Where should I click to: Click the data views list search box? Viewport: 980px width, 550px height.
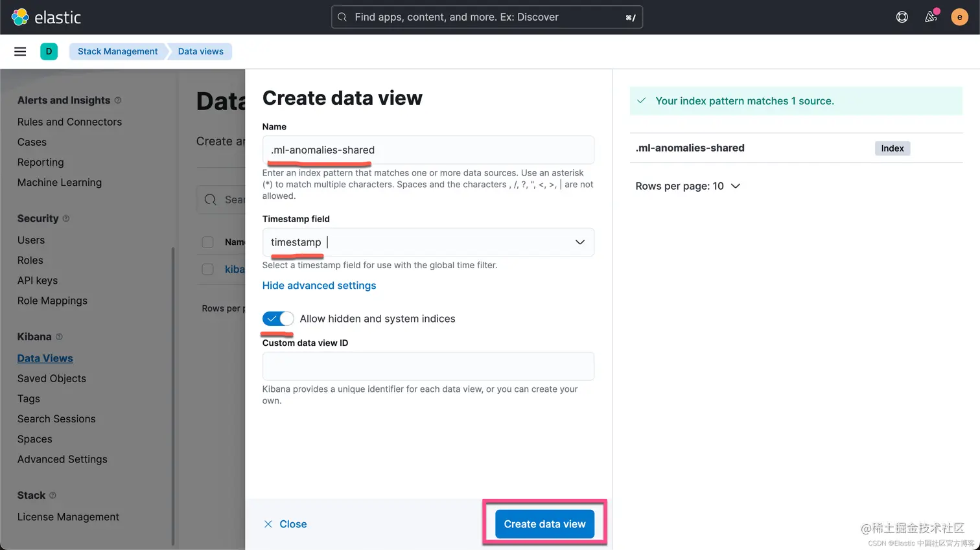tap(221, 200)
